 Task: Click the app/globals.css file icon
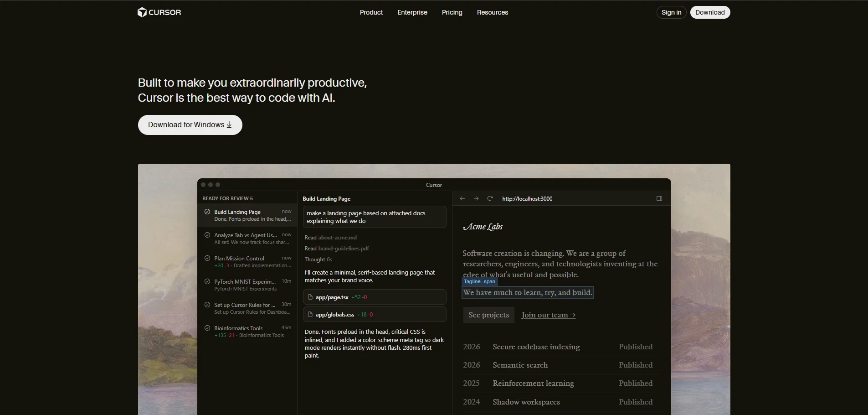[x=310, y=315]
